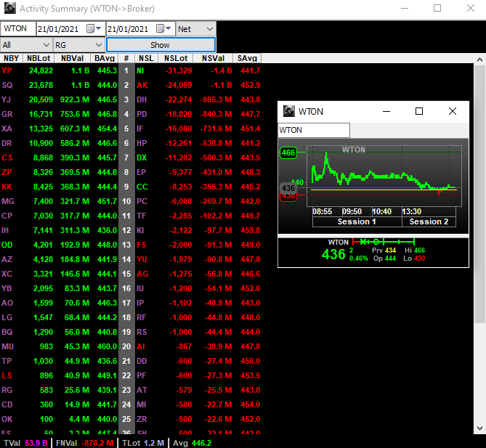Click buyer broker MG
This screenshot has width=486, height=448.
(8, 201)
